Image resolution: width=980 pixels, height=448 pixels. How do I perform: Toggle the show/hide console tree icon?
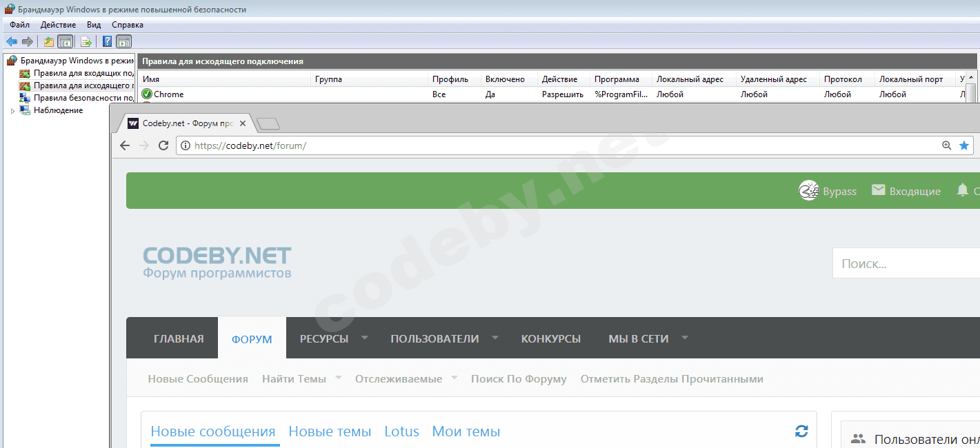(65, 41)
